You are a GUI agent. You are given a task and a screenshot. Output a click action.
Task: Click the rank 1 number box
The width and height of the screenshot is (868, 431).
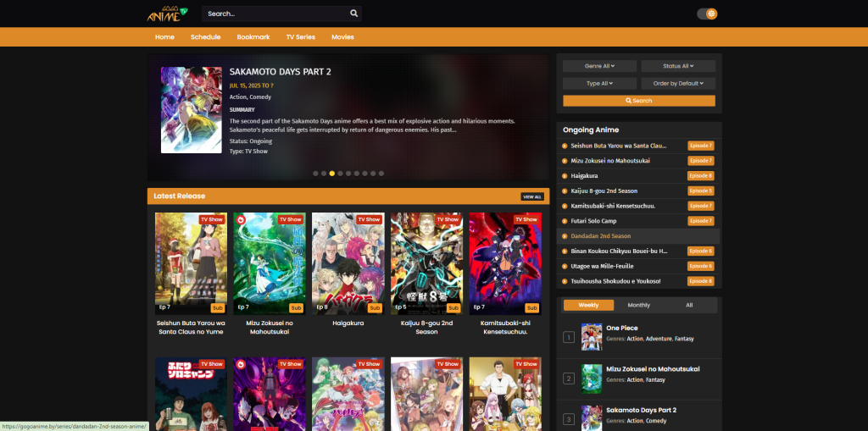click(x=569, y=337)
